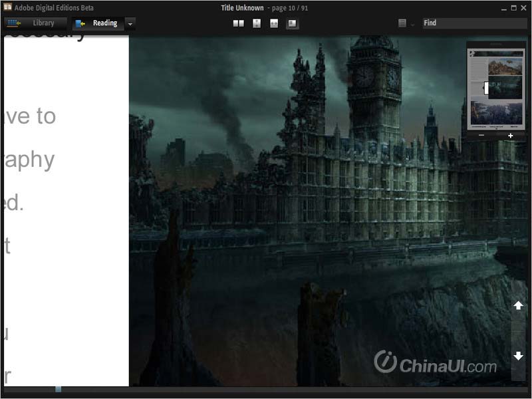This screenshot has height=399, width=532.
Task: Click the Adobe Digital Editions app icon
Action: (7, 7)
